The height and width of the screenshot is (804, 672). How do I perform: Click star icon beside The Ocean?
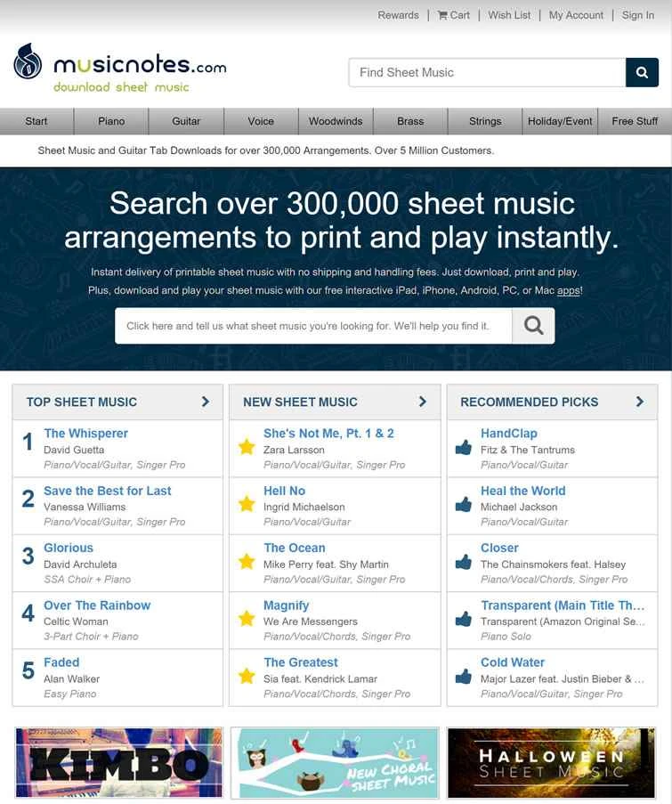[247, 562]
